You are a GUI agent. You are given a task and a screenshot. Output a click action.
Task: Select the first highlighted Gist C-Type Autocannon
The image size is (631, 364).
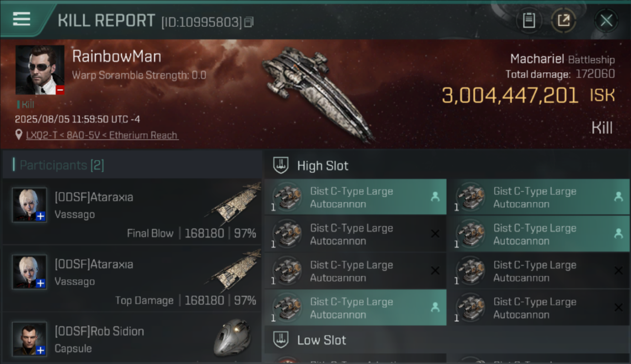pos(355,197)
